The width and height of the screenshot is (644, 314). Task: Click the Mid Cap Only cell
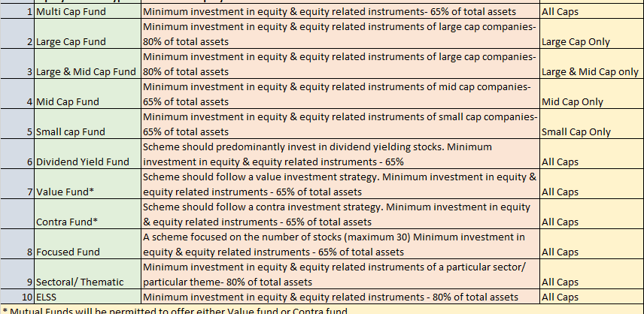click(x=592, y=93)
